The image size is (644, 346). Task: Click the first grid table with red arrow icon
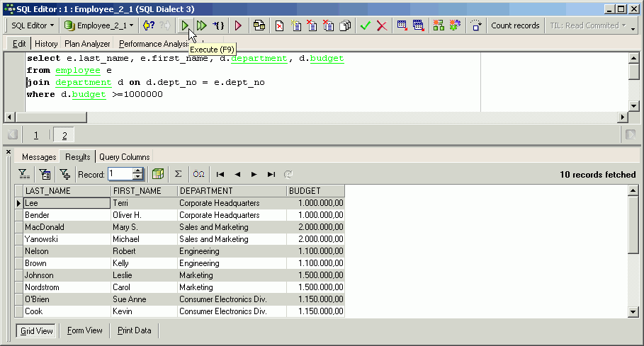pos(402,25)
